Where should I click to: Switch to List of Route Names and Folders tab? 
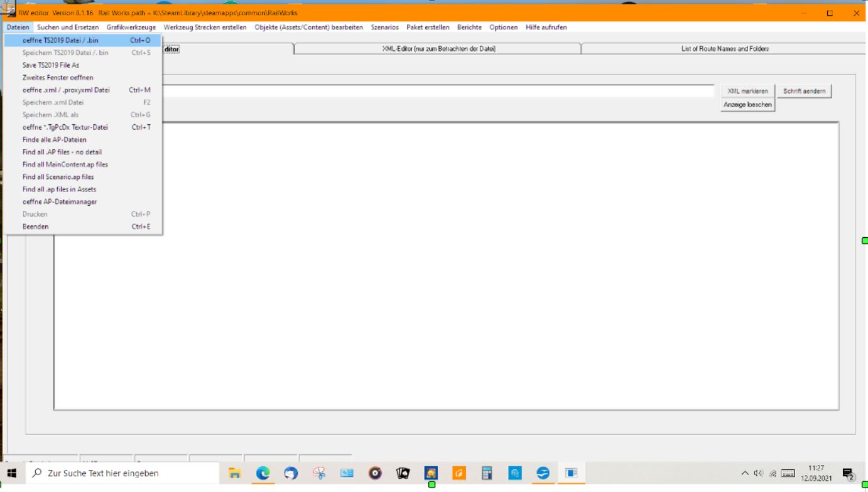(725, 49)
